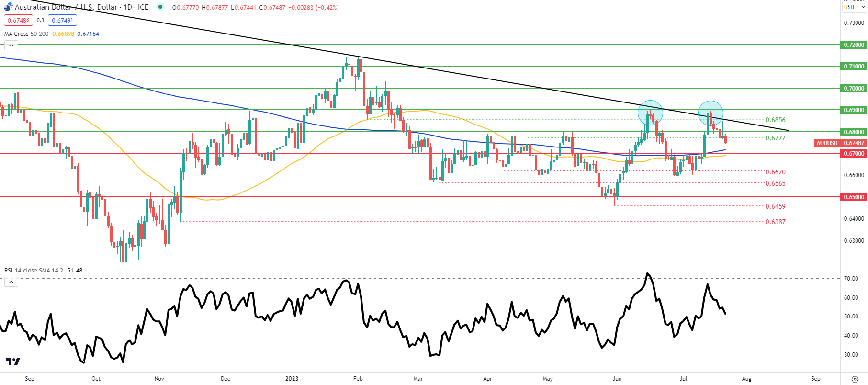Click the TradingView logo
Image resolution: width=868 pixels, height=385 pixels.
[13, 362]
